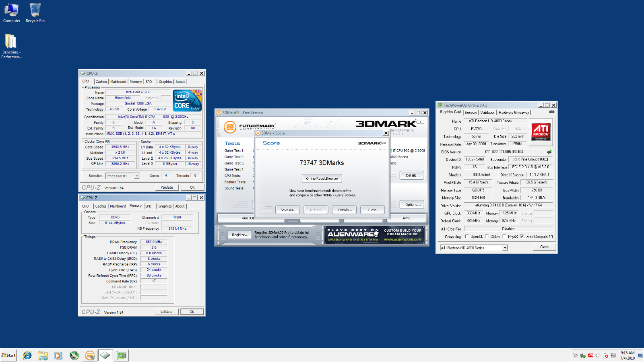Viewport: 644px width, 362px height.
Task: Click the Start button
Action: 8,355
